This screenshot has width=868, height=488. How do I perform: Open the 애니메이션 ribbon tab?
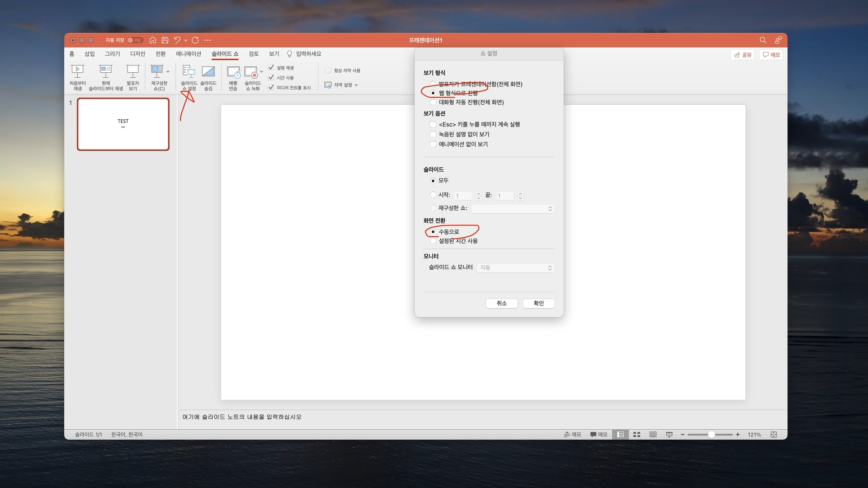tap(188, 54)
